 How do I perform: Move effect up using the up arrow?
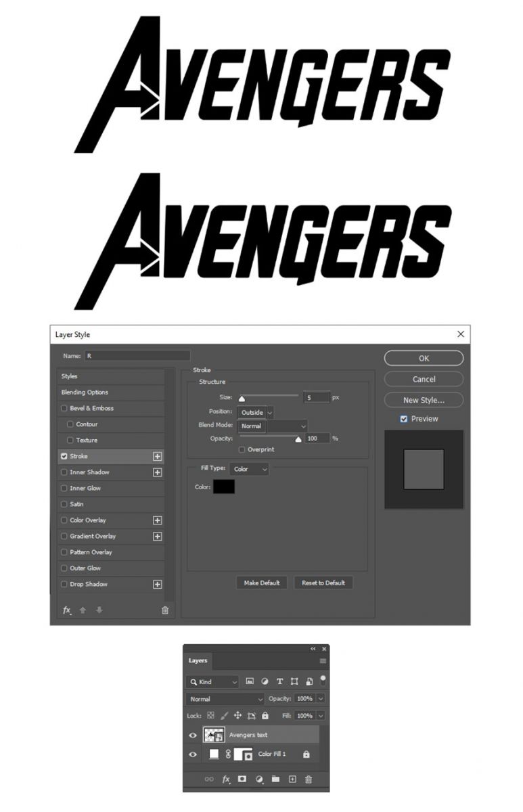tap(83, 610)
